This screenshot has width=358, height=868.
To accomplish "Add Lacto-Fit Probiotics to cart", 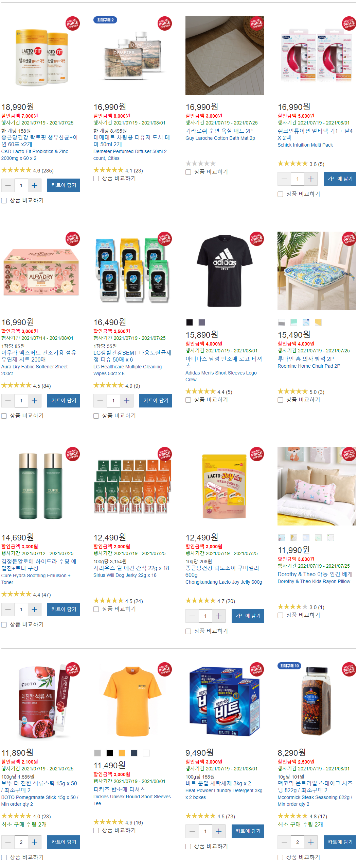I will (x=64, y=185).
